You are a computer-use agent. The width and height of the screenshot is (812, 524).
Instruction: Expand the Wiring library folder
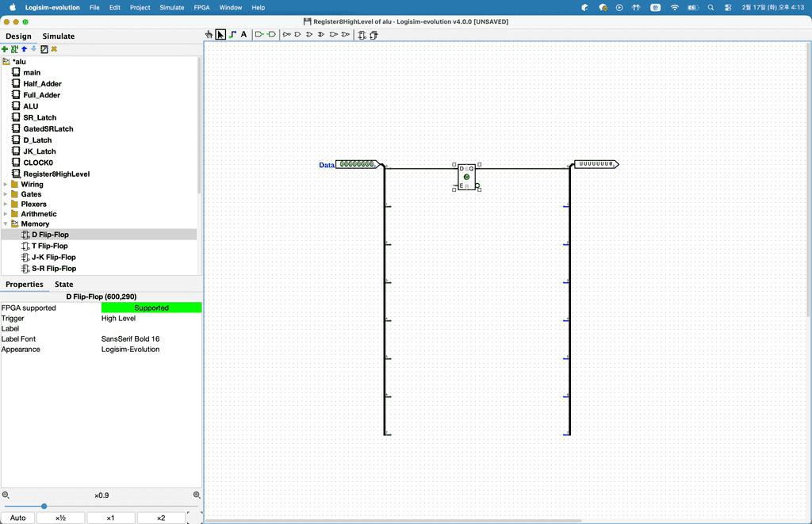6,185
